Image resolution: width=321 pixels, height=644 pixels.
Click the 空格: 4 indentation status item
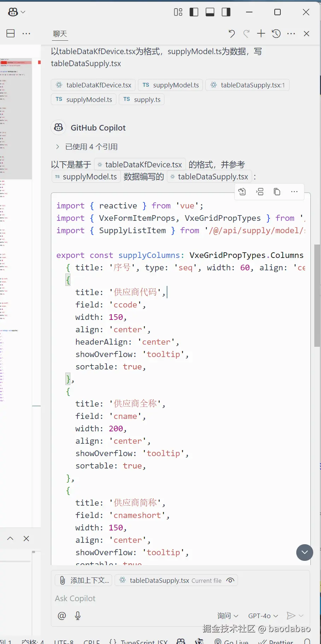(33, 642)
